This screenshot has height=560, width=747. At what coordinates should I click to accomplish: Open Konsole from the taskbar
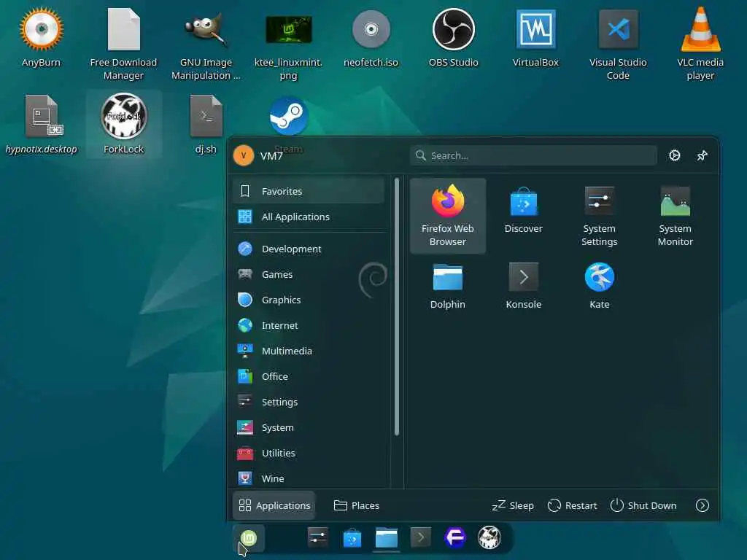pyautogui.click(x=421, y=537)
